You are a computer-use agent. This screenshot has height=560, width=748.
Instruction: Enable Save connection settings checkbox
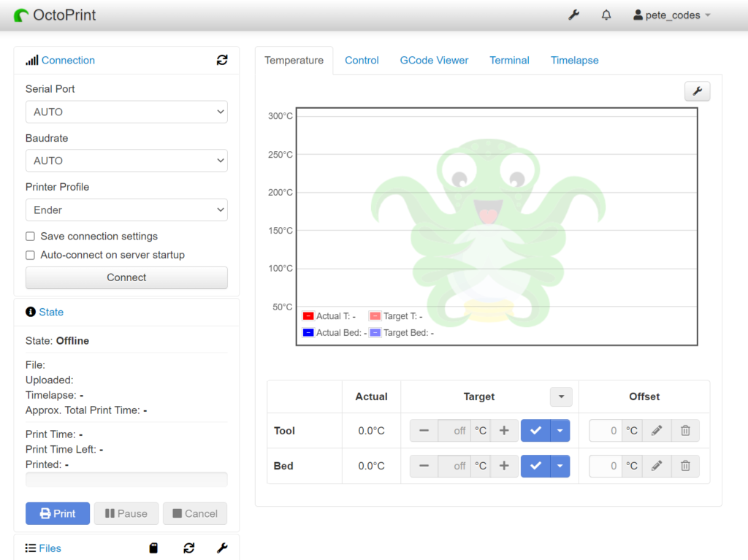[30, 236]
